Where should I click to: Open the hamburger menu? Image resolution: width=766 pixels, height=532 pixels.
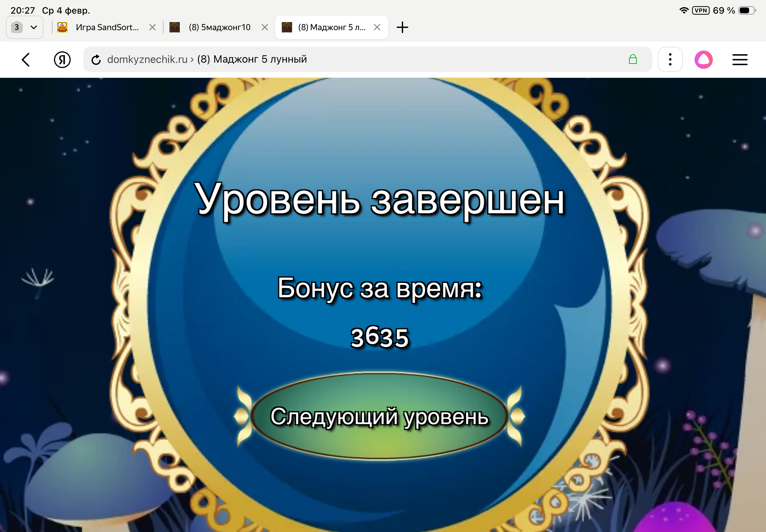740,59
